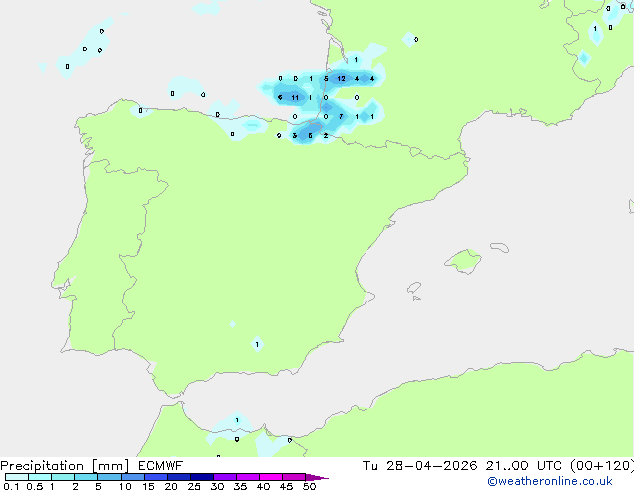This screenshot has height=490, width=634.
Task: Select the 25–30 mm navy legend swatch
Action: [201, 477]
